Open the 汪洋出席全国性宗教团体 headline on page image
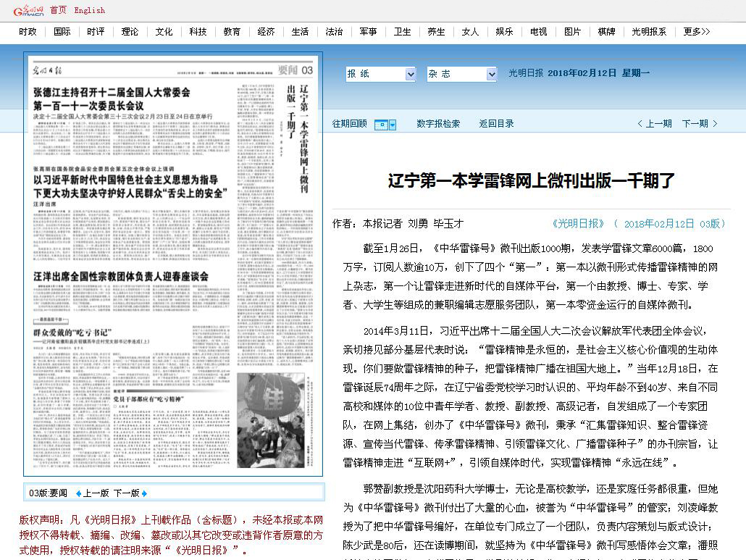Image resolution: width=746 pixels, height=560 pixels. click(121, 277)
